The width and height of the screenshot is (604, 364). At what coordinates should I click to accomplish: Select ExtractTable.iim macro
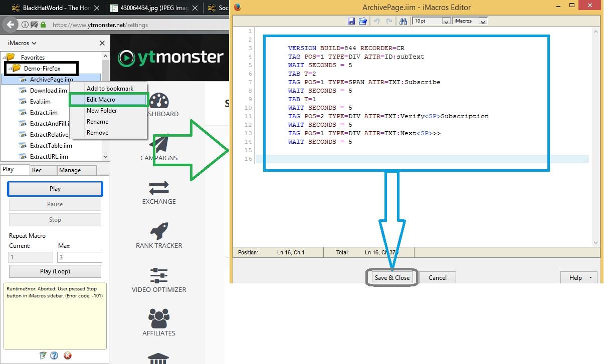pos(51,146)
